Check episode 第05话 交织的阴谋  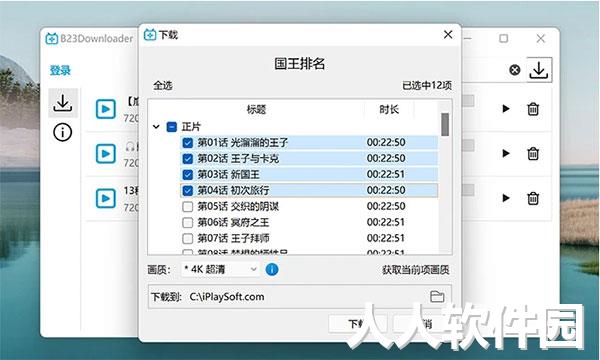click(x=188, y=207)
